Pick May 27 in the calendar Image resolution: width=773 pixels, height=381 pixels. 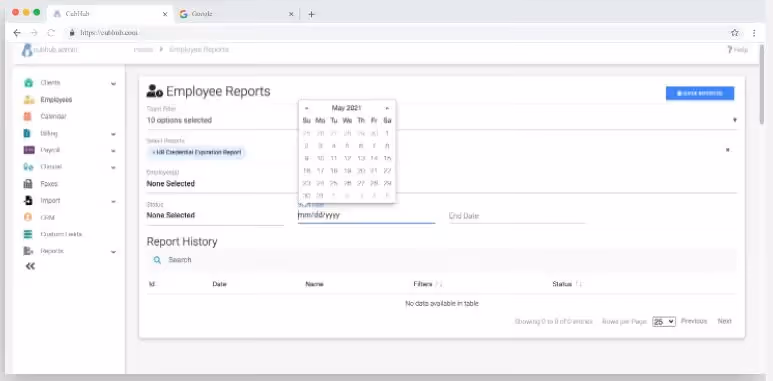coord(361,183)
